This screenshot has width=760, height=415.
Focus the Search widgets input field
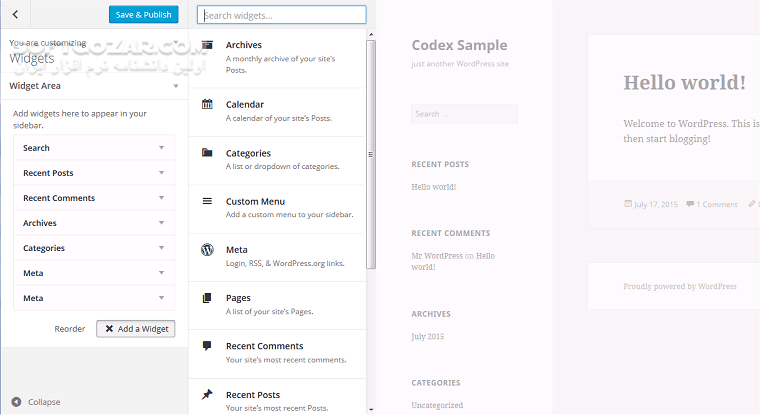tap(281, 15)
